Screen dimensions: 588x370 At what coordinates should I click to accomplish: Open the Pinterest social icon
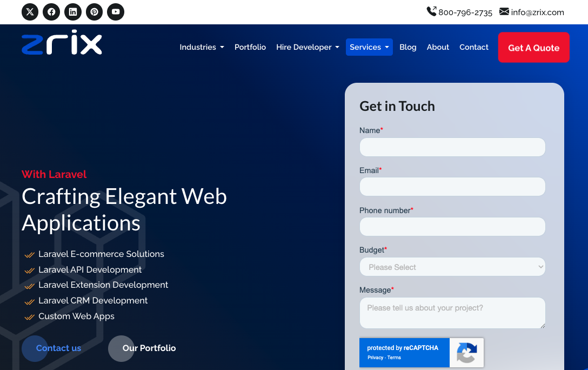(94, 12)
